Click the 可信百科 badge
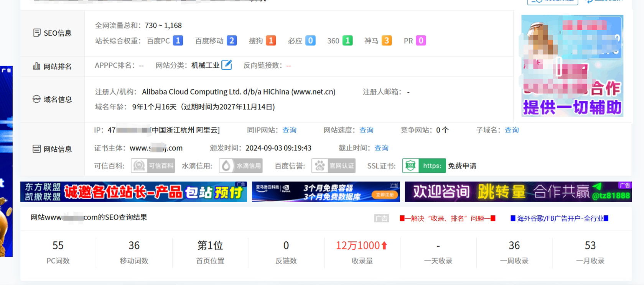This screenshot has width=644, height=285. pos(153,166)
